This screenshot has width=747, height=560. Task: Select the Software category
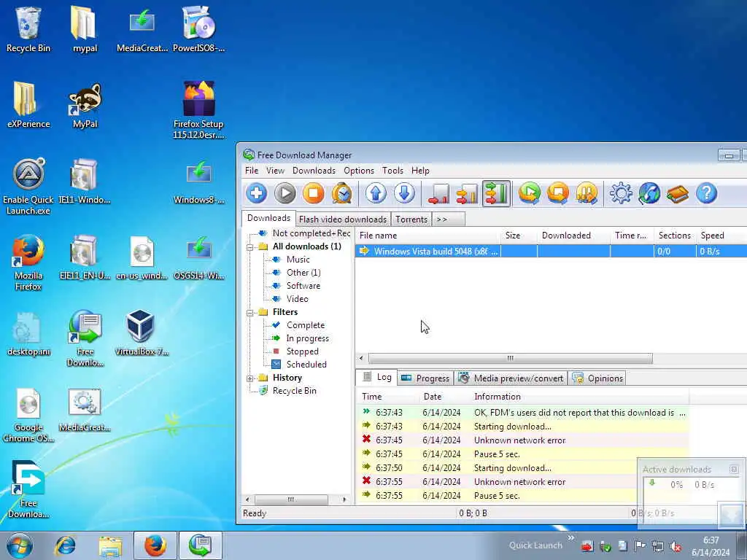tap(303, 286)
